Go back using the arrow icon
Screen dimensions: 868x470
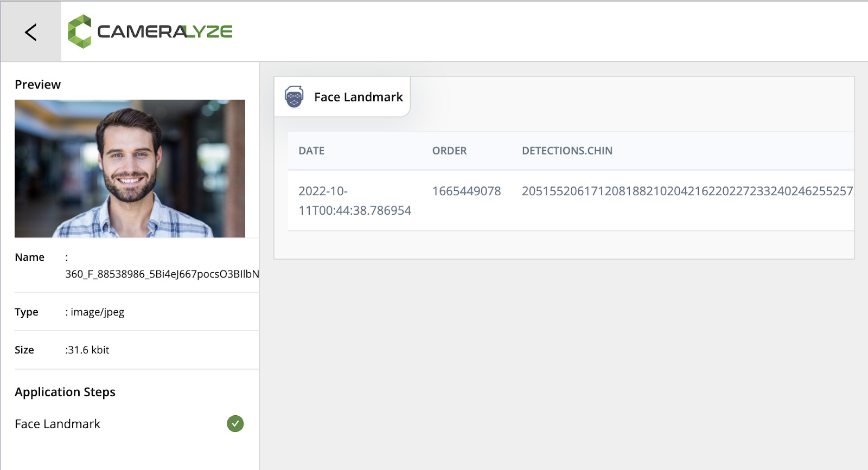[31, 32]
